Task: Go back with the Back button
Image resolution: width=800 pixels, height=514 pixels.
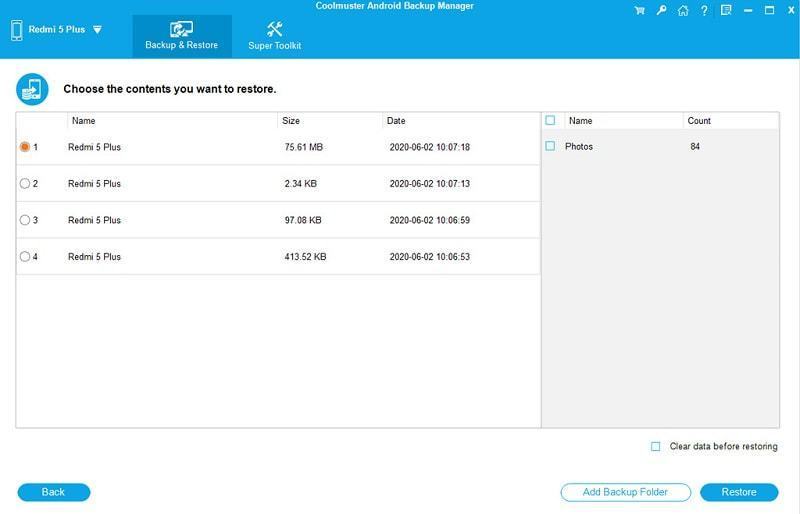Action: [54, 492]
